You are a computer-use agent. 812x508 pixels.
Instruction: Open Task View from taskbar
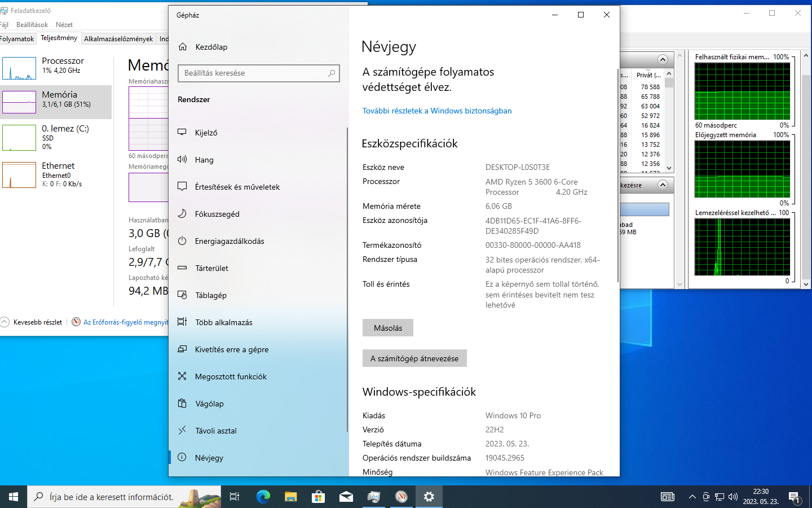[x=235, y=497]
